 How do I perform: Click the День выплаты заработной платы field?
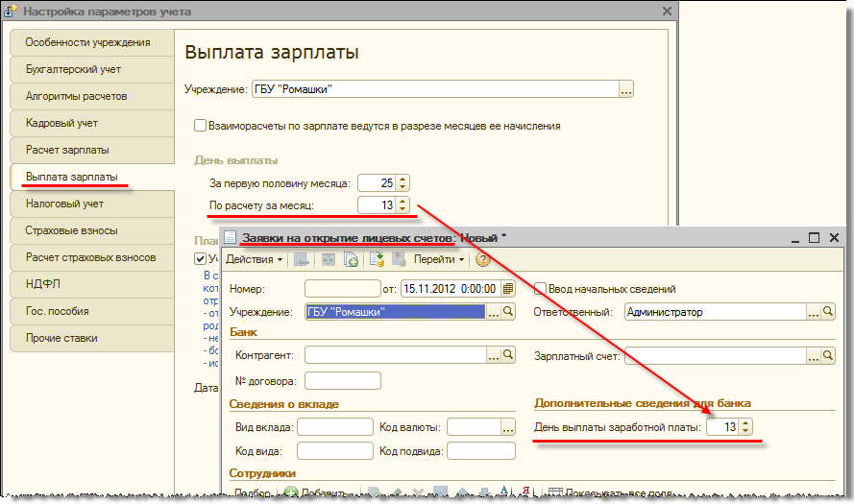click(722, 426)
